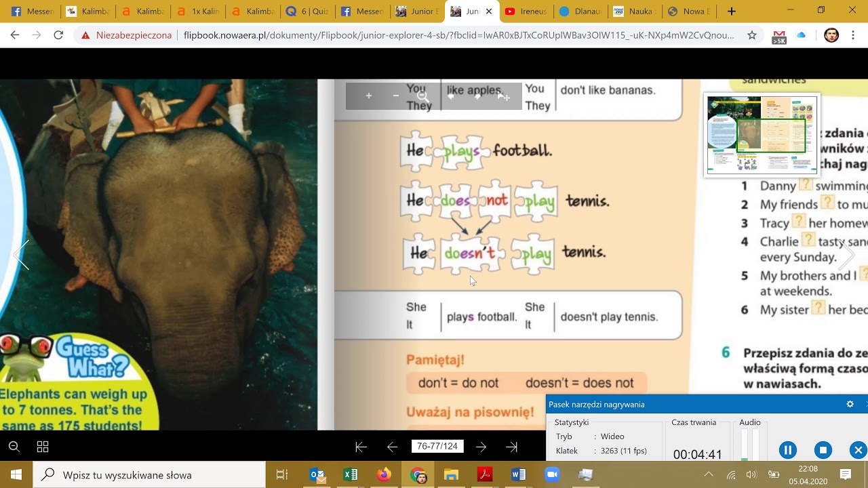The width and height of the screenshot is (868, 488).
Task: Open the screen recorder app in taskbar
Action: point(586,474)
